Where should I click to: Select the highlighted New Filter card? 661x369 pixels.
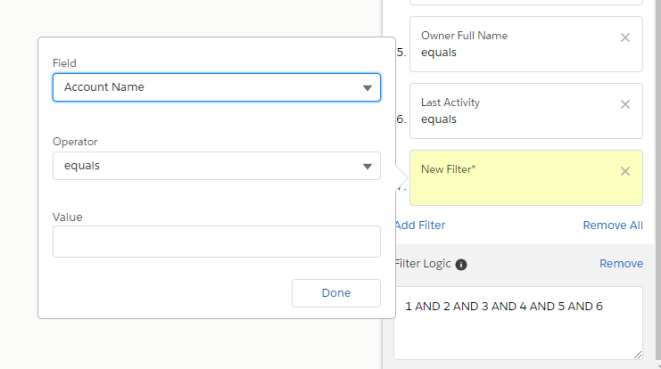(x=526, y=178)
